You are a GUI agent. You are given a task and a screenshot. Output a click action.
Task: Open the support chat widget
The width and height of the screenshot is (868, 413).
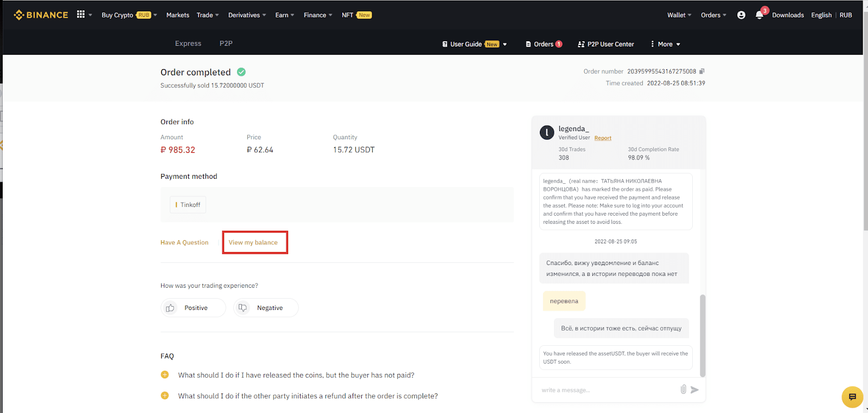point(852,397)
